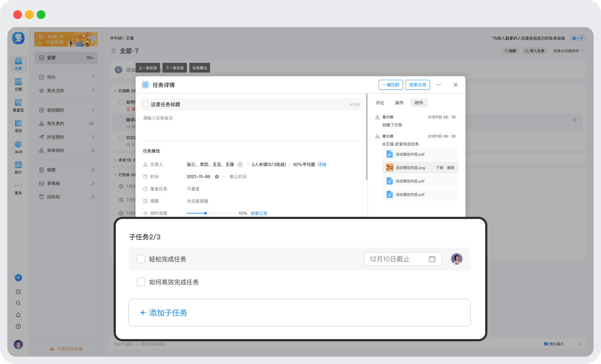
Task: Switch to the 操作 tab
Action: [x=399, y=103]
